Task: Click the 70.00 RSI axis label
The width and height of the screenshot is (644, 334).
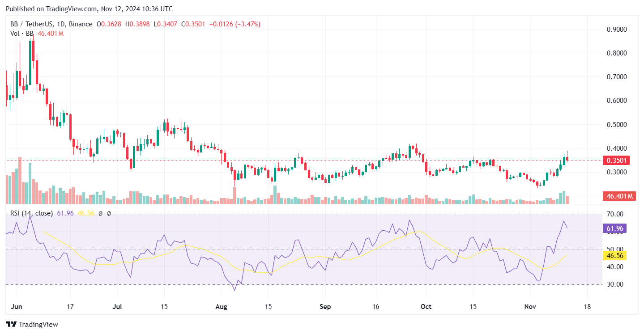Action: [x=615, y=214]
